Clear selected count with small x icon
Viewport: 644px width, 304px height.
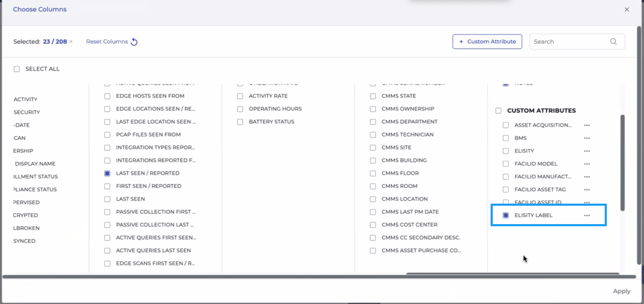click(71, 42)
